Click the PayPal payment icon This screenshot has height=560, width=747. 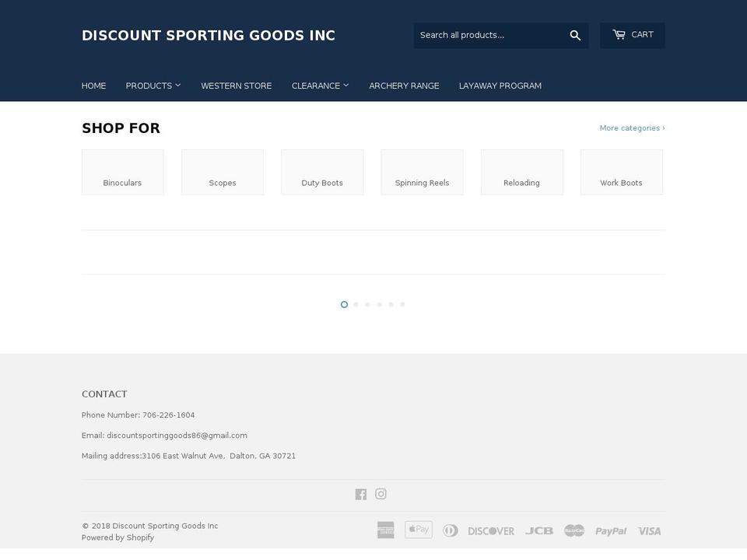tap(611, 531)
